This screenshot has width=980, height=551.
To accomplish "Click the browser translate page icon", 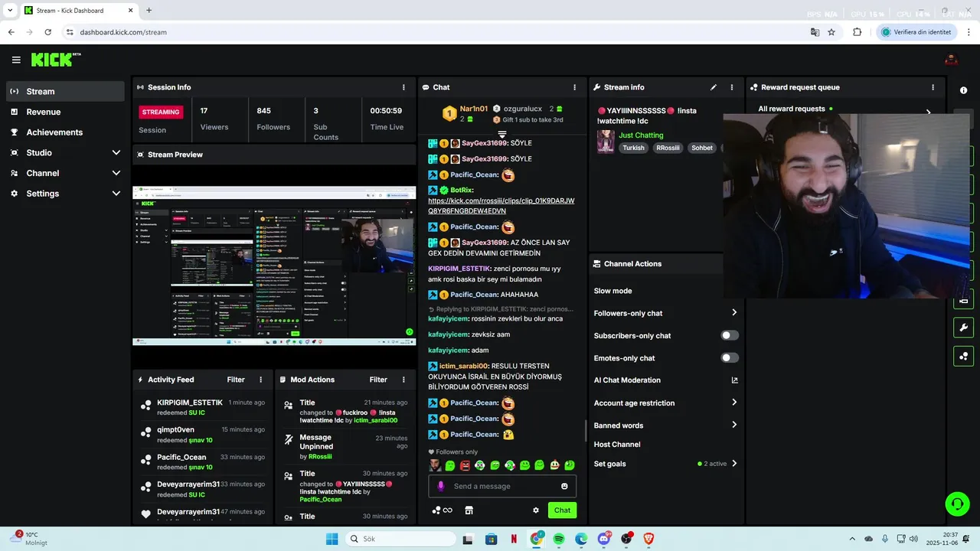I will point(815,32).
